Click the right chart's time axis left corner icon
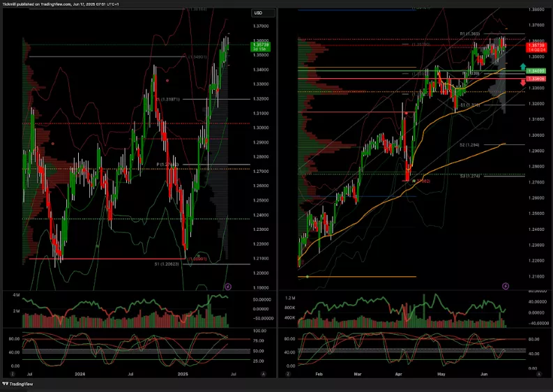Viewport: 553px width, 392px height. tap(286, 374)
